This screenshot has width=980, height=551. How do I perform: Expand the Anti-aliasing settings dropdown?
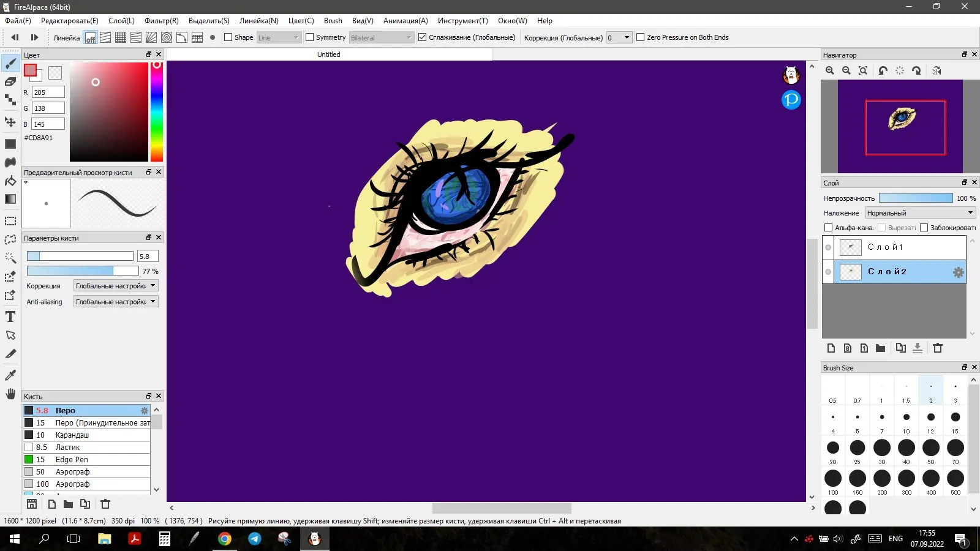[x=116, y=302]
